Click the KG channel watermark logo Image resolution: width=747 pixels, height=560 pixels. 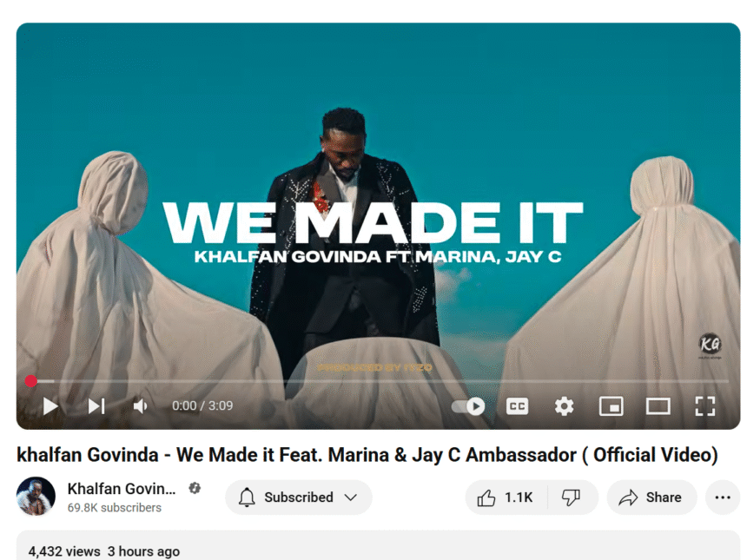coord(710,345)
